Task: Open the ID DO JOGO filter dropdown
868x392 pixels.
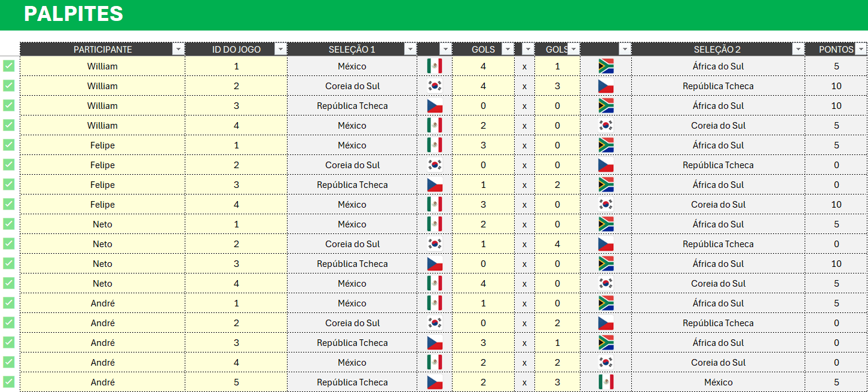Action: [280, 49]
